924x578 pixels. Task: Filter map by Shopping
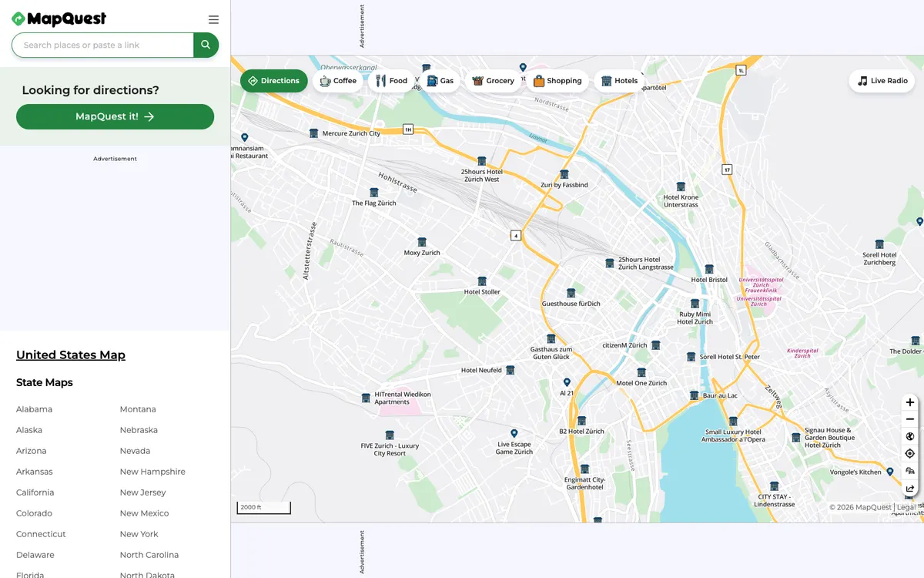pos(557,81)
